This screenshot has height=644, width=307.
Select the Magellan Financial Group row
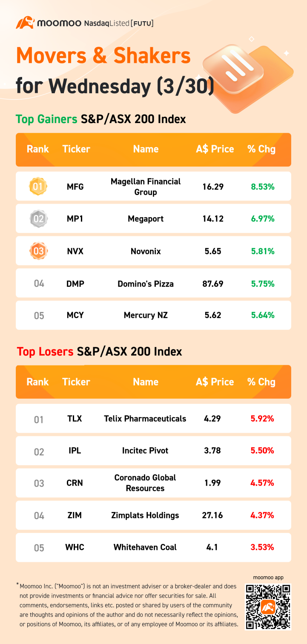(x=153, y=186)
